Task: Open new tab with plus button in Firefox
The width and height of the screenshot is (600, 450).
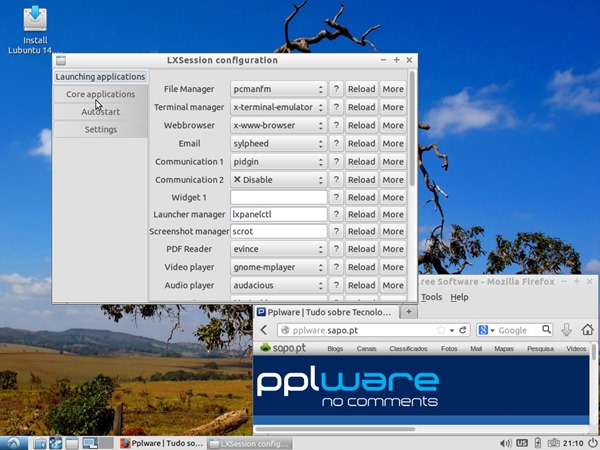Action: (x=409, y=312)
